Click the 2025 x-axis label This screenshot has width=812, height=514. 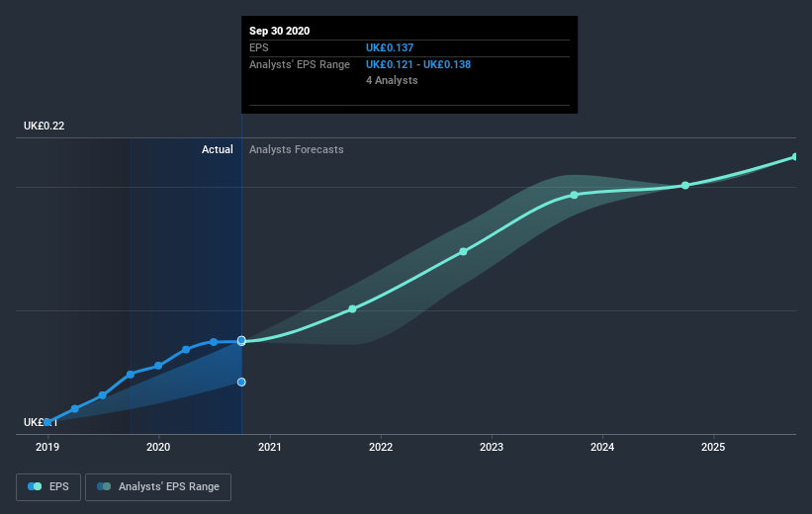tap(713, 447)
